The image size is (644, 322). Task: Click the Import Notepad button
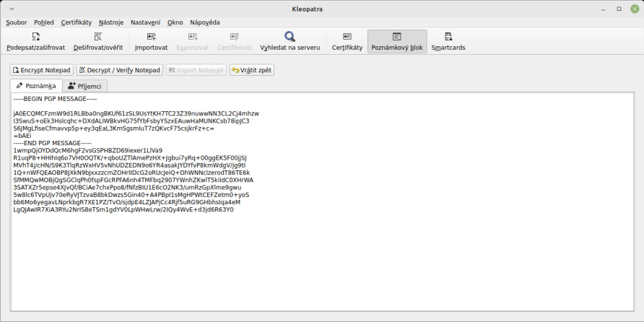coord(196,70)
